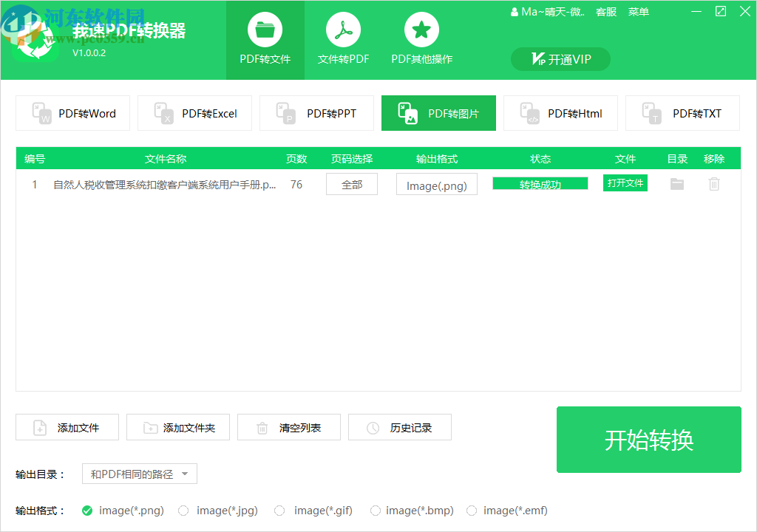Click the 历史记录 clock icon
Viewport: 757px width, 532px height.
tap(373, 427)
